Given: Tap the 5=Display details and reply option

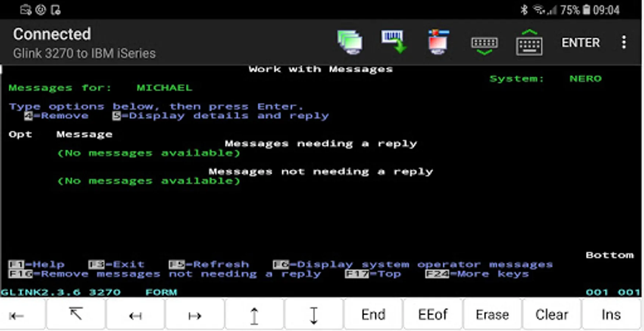Looking at the screenshot, I should point(221,116).
